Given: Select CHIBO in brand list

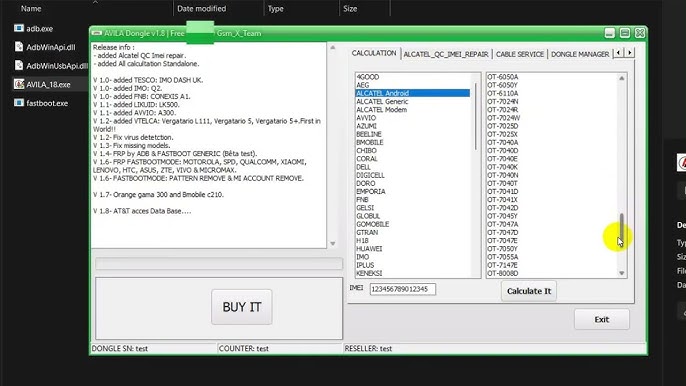Looking at the screenshot, I should [x=366, y=151].
